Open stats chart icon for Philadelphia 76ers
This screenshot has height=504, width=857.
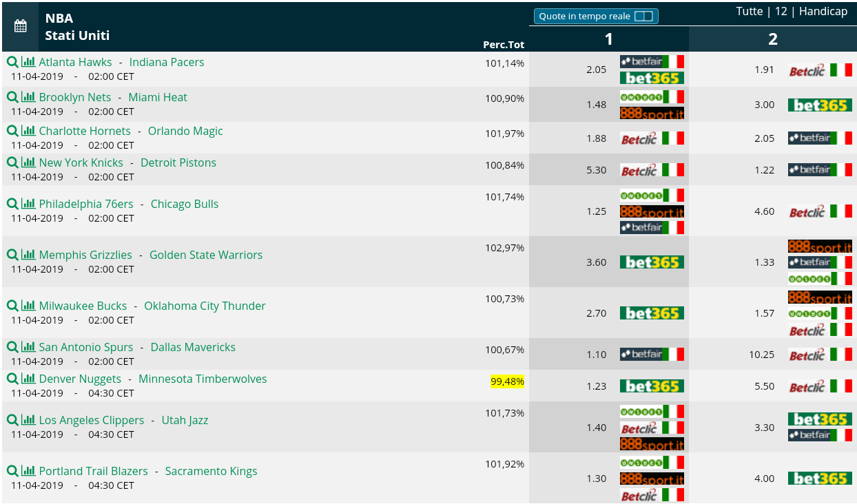point(28,204)
